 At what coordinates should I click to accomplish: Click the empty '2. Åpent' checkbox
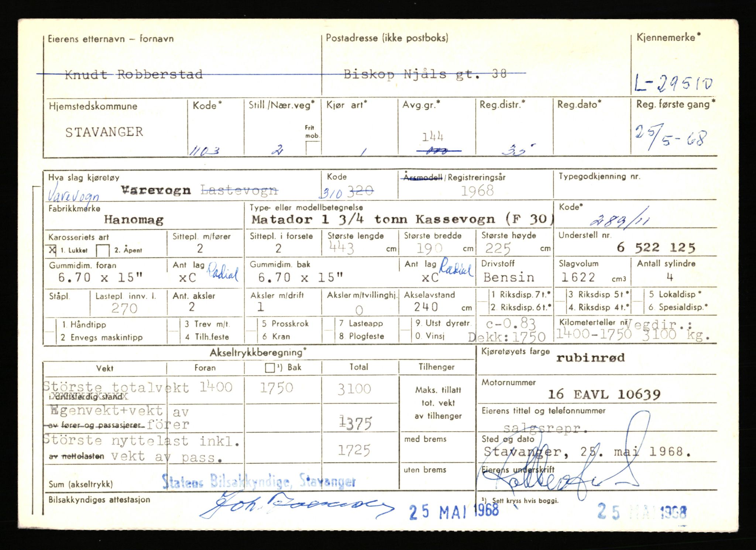pos(103,250)
